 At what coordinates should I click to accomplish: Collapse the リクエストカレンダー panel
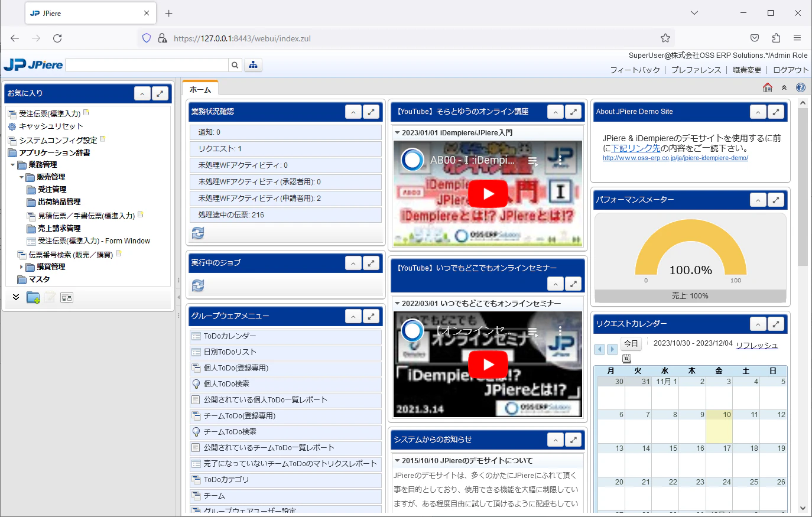758,324
